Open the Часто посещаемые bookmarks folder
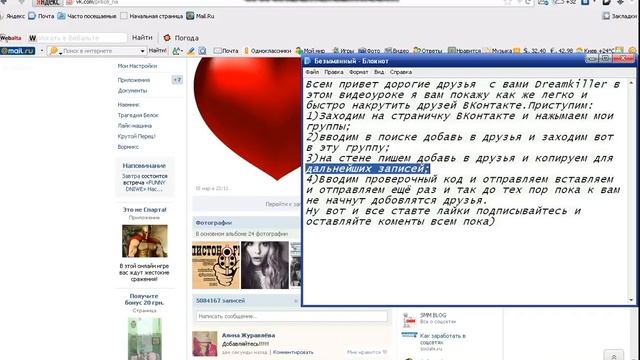 tap(87, 16)
